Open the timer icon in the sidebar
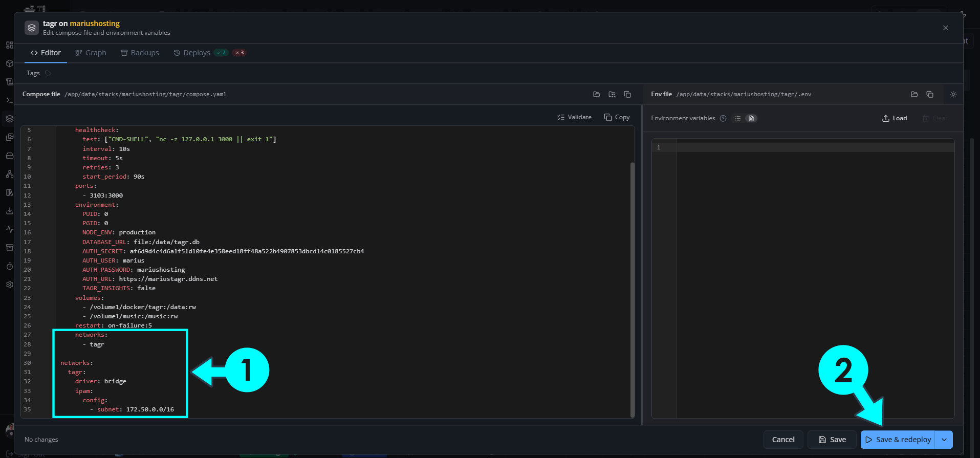 [9, 266]
